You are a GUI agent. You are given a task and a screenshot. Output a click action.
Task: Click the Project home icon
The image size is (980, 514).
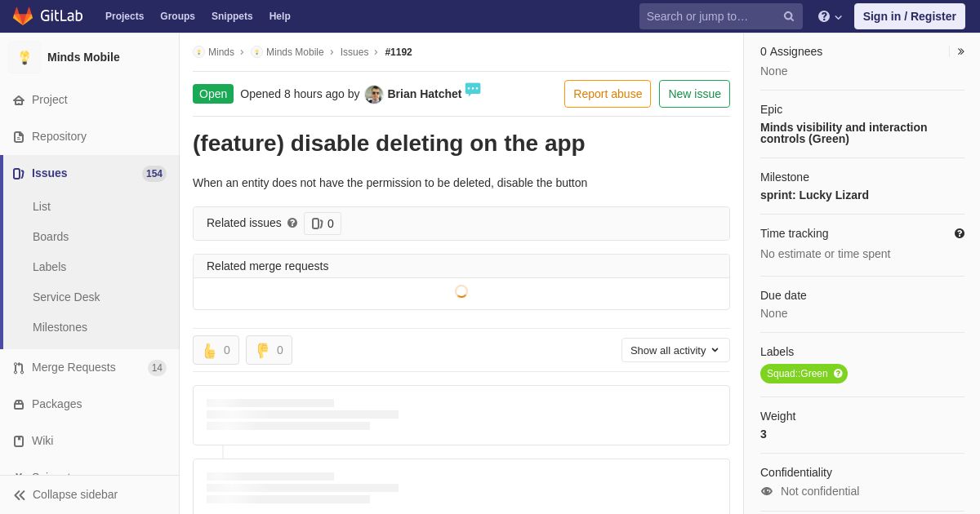[19, 100]
